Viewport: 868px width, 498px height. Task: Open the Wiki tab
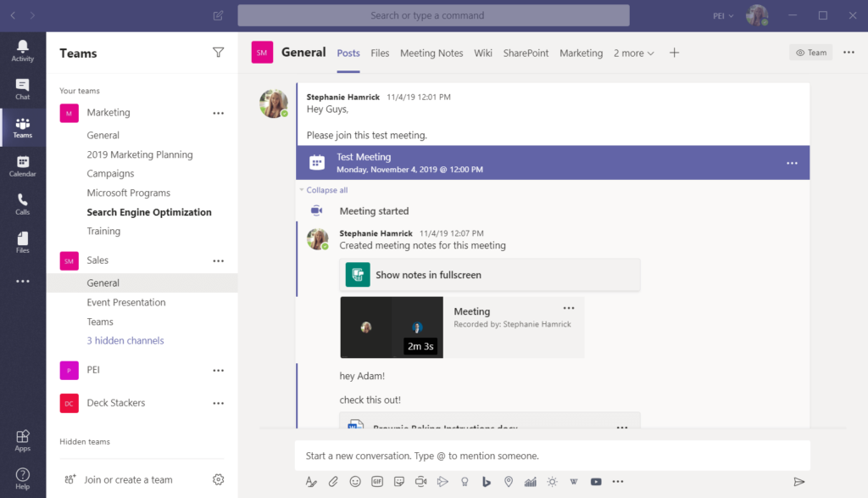[482, 53]
